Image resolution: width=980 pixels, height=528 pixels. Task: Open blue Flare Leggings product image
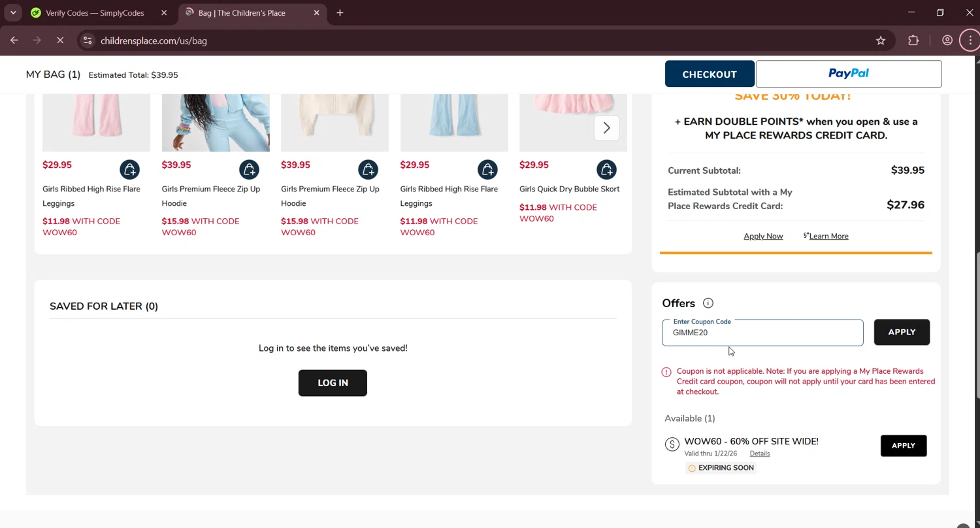point(454,123)
